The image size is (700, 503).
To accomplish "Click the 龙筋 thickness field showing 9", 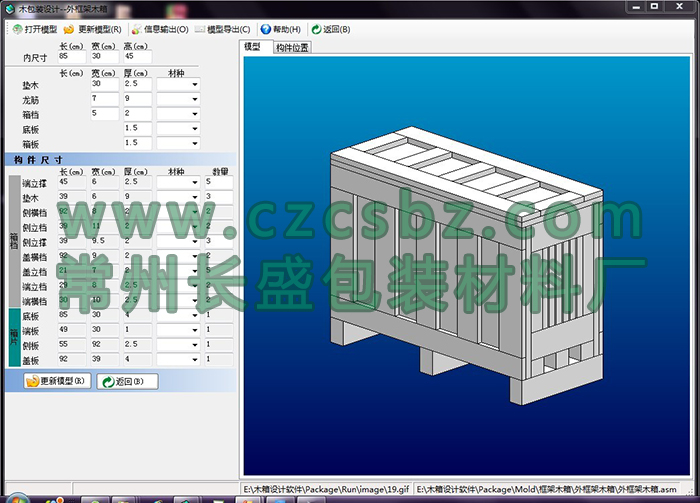I will 138,99.
